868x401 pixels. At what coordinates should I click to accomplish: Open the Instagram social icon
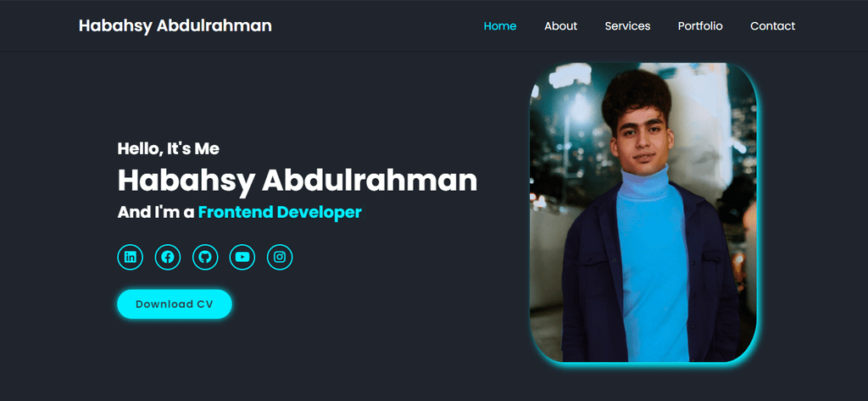point(280,257)
